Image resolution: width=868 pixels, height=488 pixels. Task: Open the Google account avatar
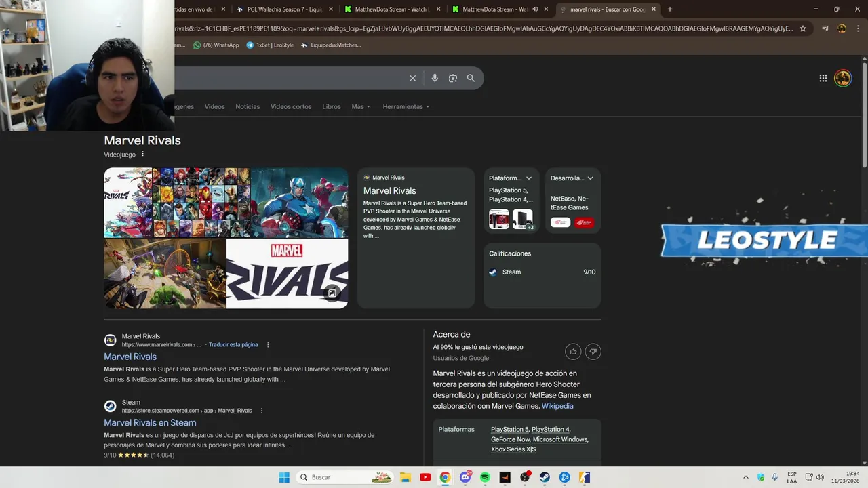[843, 78]
